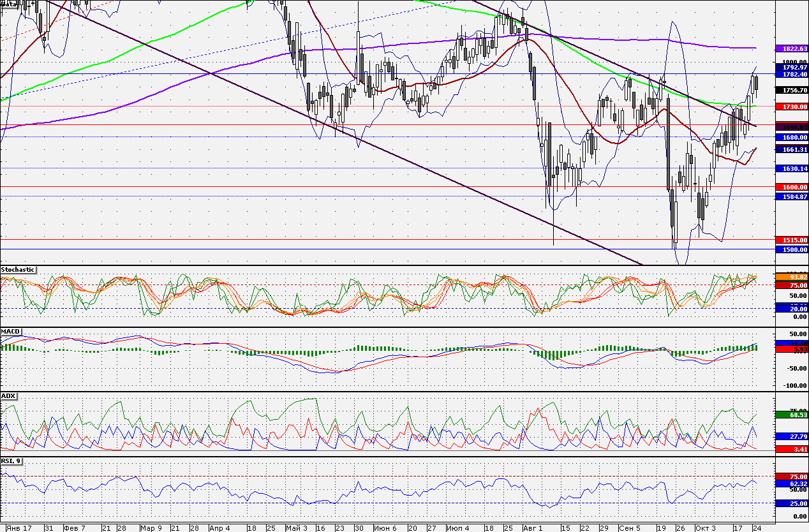This screenshot has width=809, height=532.
Task: Select the Окт 3 date on time axis
Action: click(x=704, y=528)
